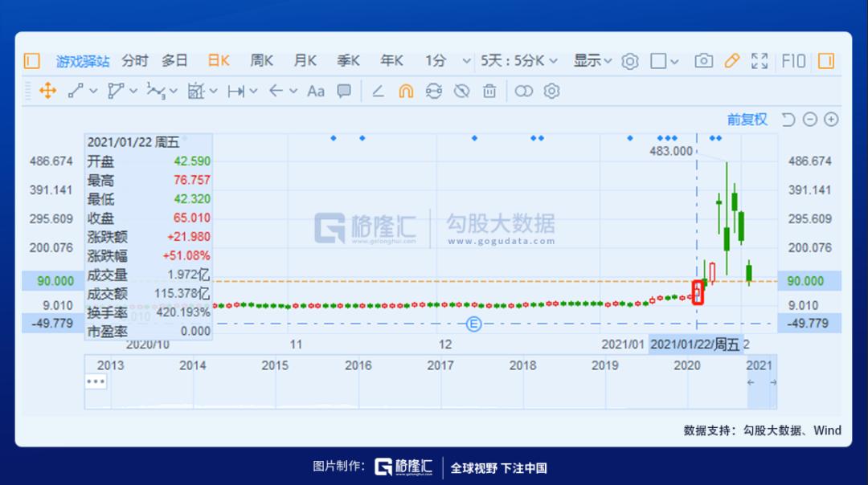Toggle the left sidebar panel
The image size is (868, 485).
(x=31, y=61)
